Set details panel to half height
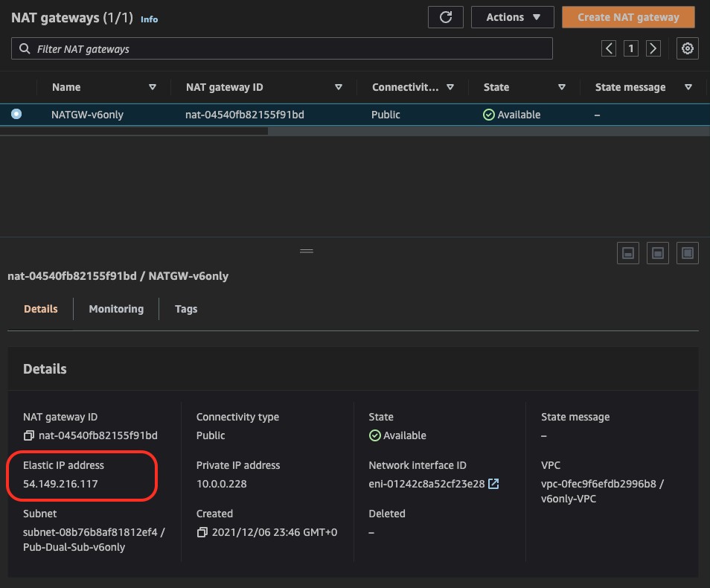Screen dimensions: 710x588 click(658, 253)
